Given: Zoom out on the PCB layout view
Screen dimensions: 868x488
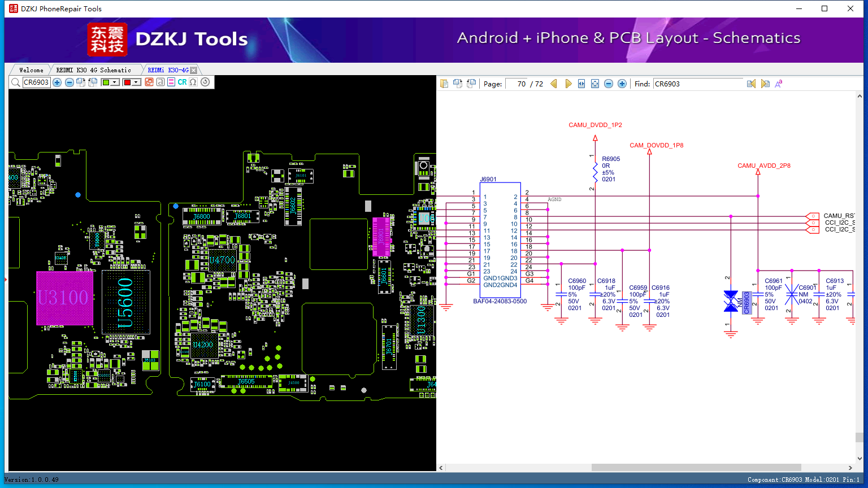Looking at the screenshot, I should coord(69,82).
